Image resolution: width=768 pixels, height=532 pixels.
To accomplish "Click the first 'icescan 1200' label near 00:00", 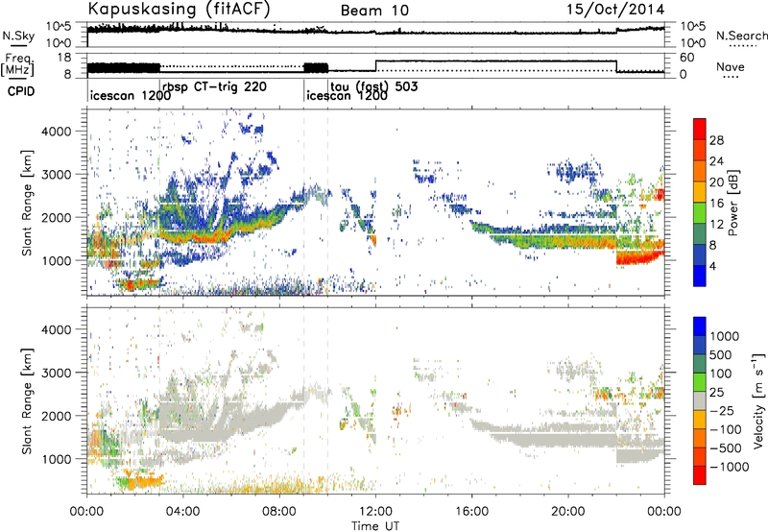I will pyautogui.click(x=131, y=95).
